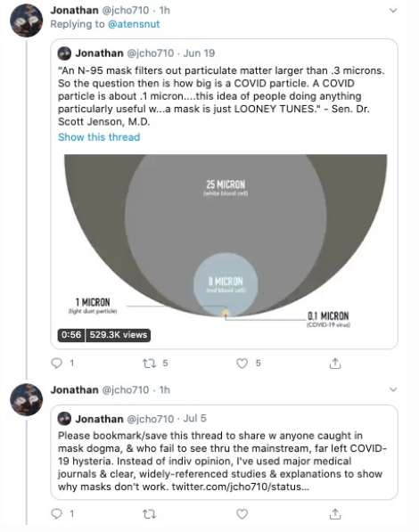The image size is (419, 532).
Task: Open the first tweet's chevron options menu
Action: (393, 11)
